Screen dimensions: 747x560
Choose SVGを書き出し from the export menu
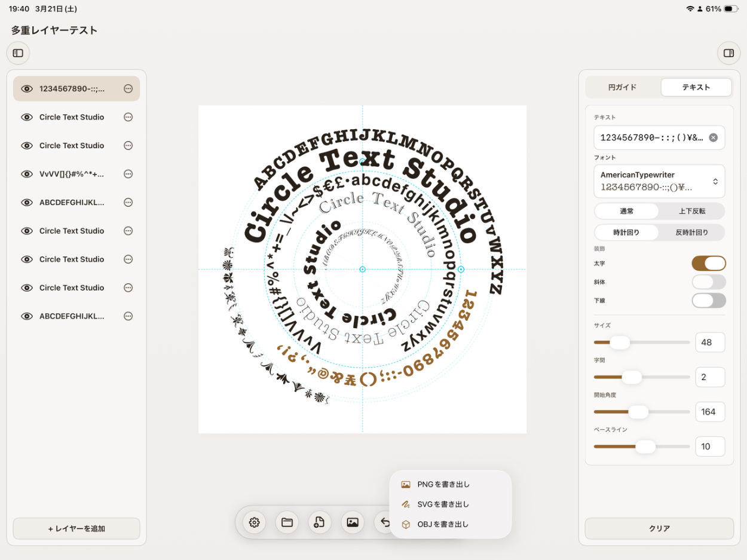[x=443, y=504]
